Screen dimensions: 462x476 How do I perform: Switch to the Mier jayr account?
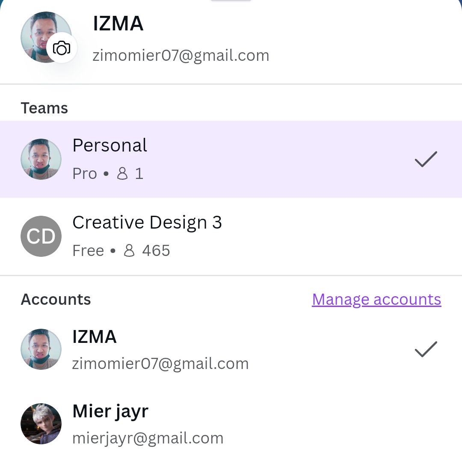(110, 411)
